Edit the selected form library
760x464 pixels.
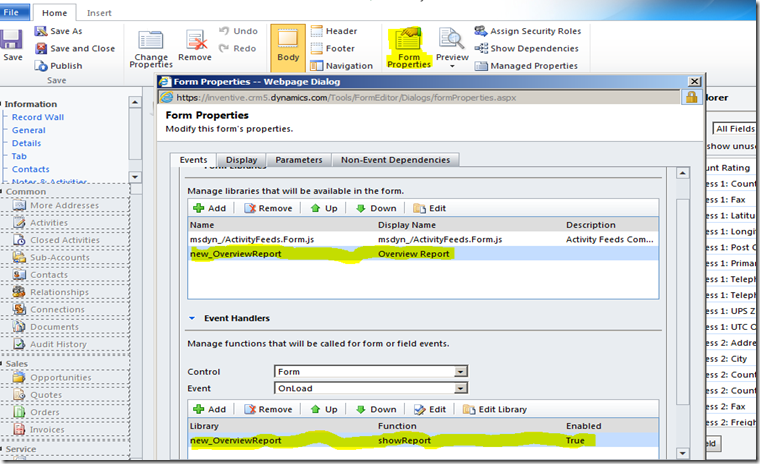(429, 208)
